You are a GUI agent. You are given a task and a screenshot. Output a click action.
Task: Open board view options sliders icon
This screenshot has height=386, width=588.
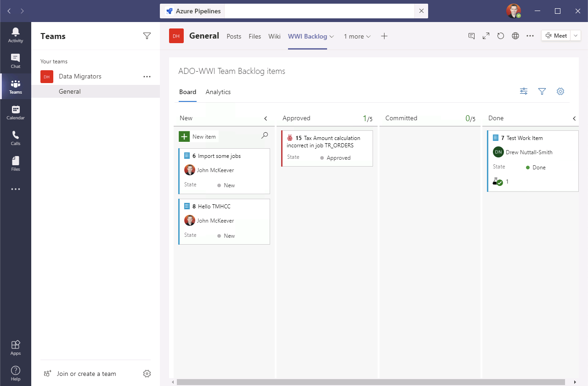(524, 91)
